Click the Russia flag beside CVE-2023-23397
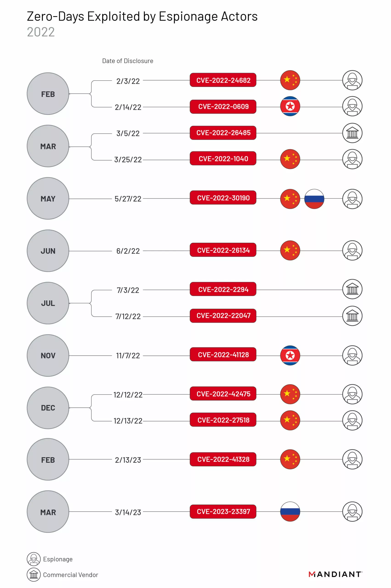This screenshot has height=588, width=391. (x=290, y=511)
